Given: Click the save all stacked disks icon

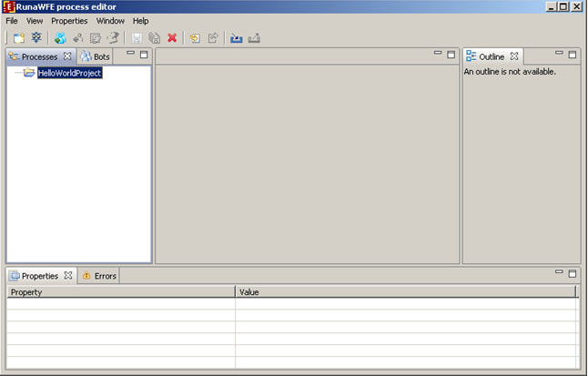Looking at the screenshot, I should [154, 38].
